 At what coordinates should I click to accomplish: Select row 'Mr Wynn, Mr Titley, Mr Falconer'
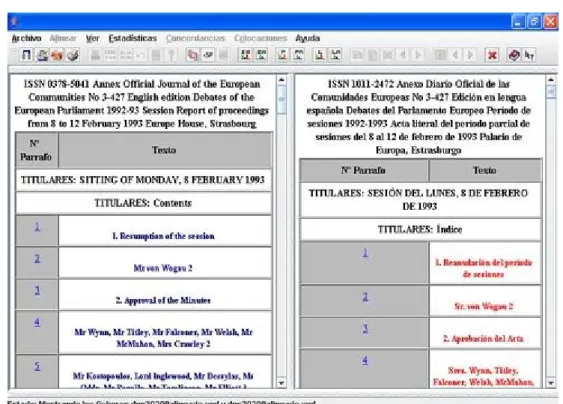pos(165,333)
